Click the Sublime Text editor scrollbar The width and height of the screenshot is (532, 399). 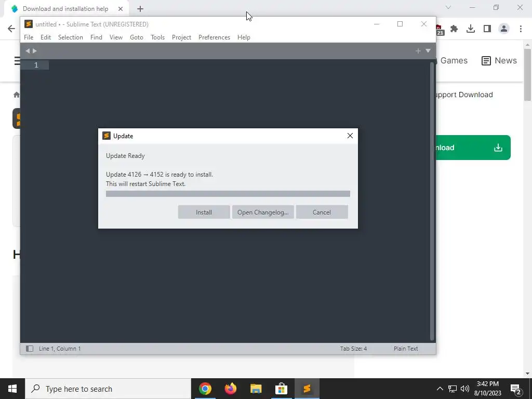click(x=432, y=201)
